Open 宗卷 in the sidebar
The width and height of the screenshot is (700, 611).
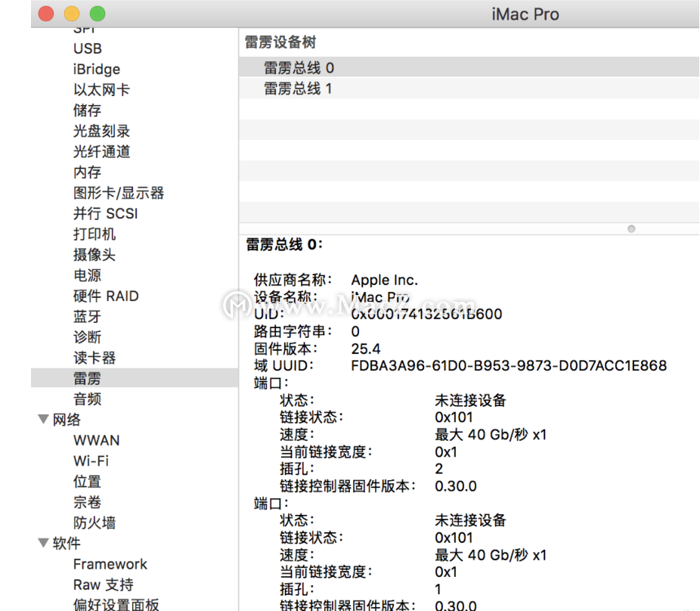(87, 502)
